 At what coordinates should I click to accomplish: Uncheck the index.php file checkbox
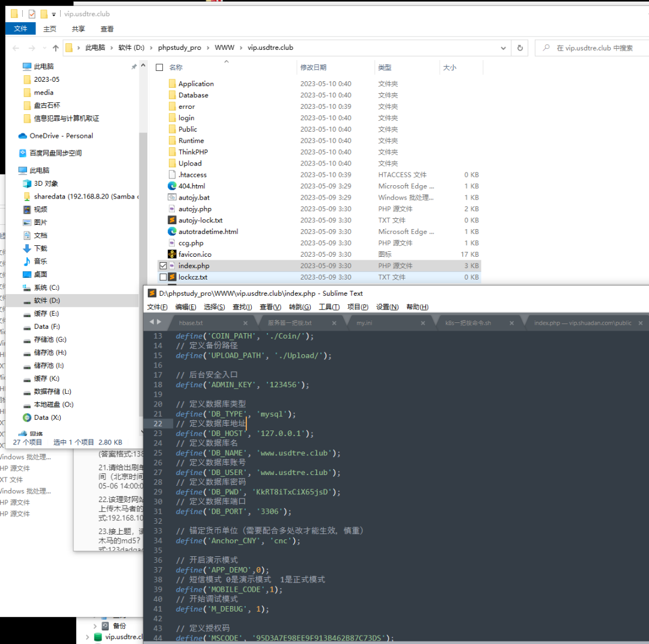tap(163, 266)
